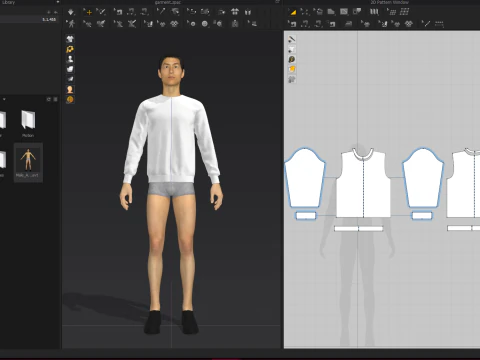Click the add plus icon in Library panel

[x=49, y=12]
